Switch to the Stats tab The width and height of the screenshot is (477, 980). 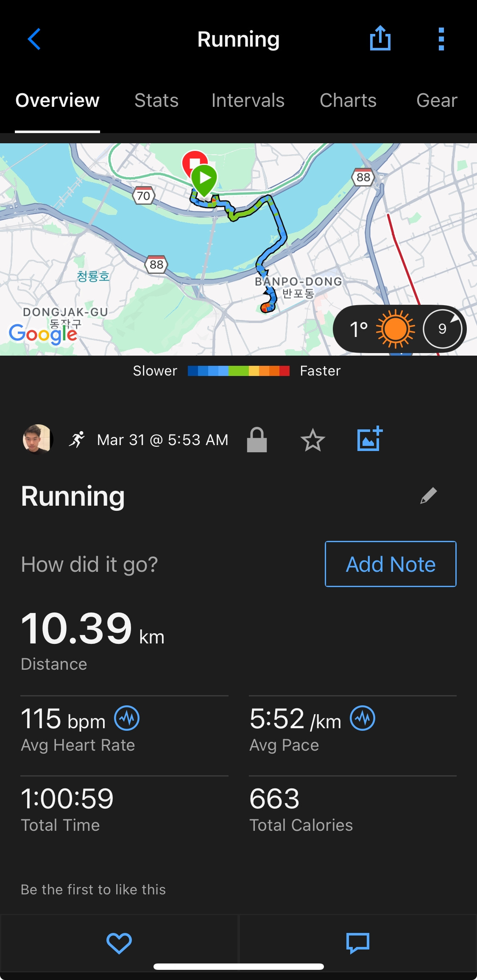coord(156,100)
